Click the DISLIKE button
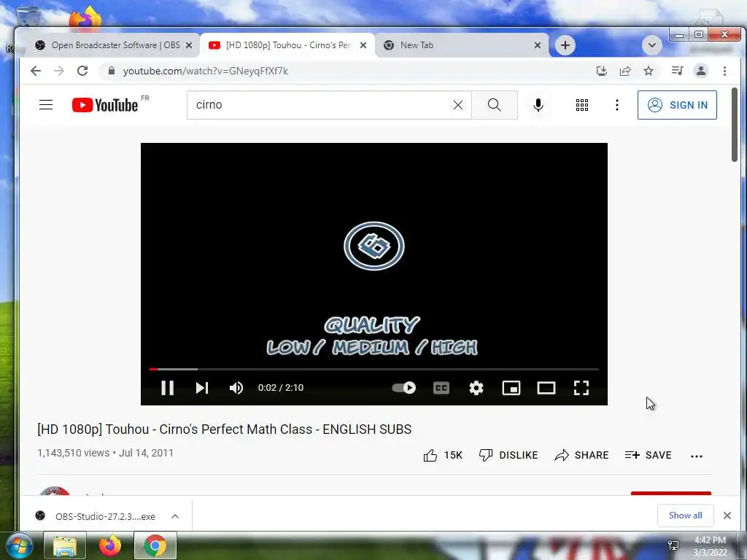 [508, 455]
